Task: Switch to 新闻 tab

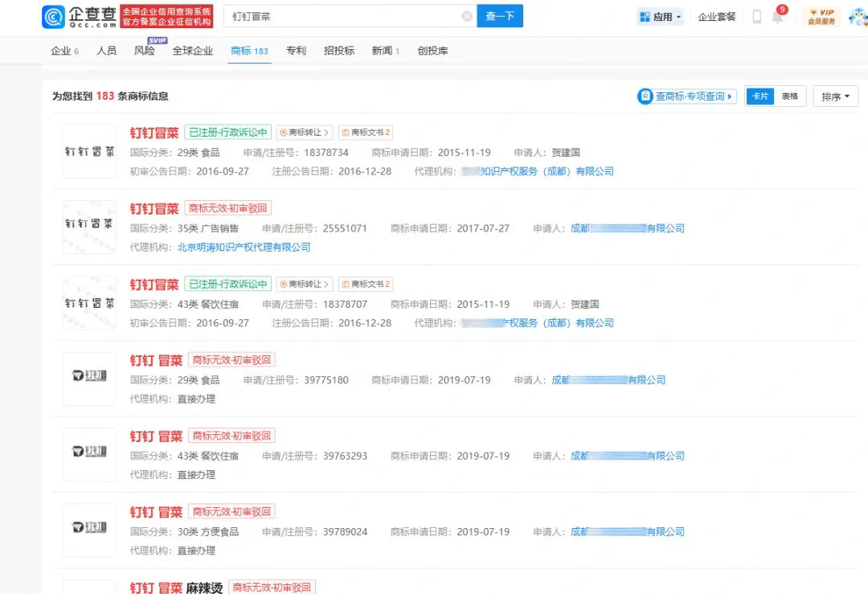Action: coord(385,51)
